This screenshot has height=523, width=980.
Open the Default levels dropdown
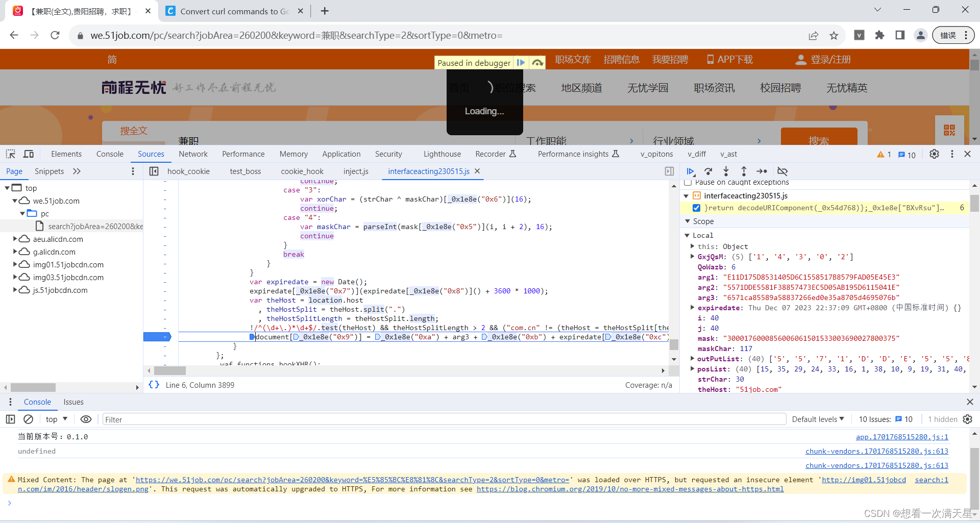coord(818,419)
